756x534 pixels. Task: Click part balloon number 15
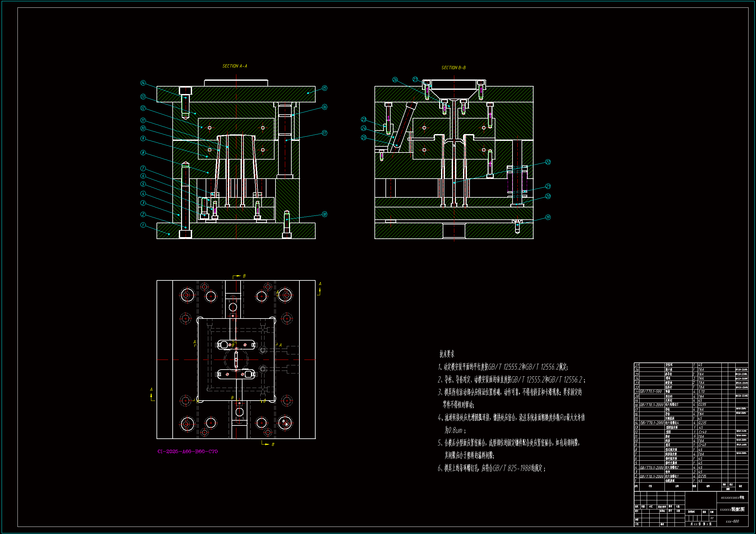(x=324, y=88)
